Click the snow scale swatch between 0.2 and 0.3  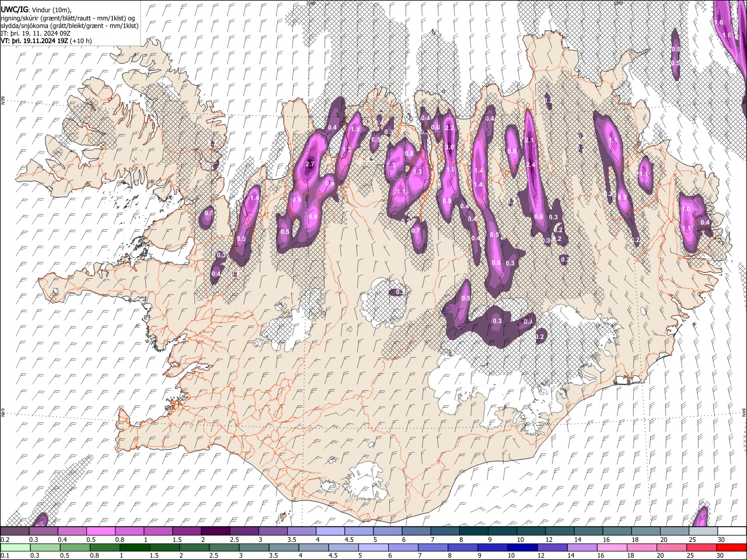[x=15, y=531]
